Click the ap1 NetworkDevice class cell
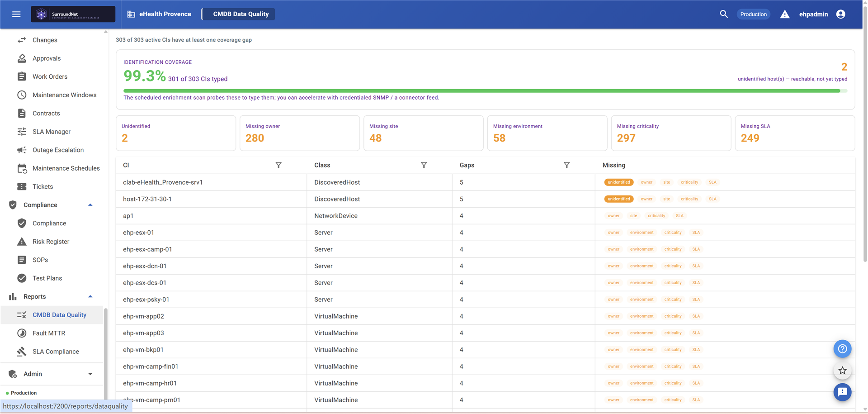Viewport: 868px width, 414px height. (x=379, y=216)
